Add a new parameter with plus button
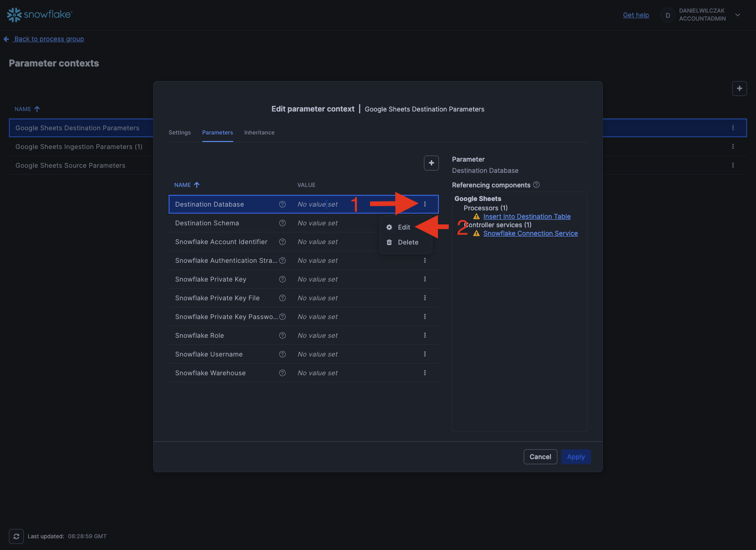This screenshot has width=756, height=550. [x=431, y=163]
